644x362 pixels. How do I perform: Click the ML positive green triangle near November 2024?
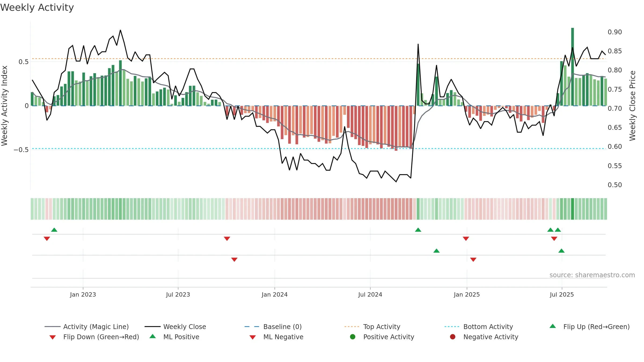tap(437, 251)
